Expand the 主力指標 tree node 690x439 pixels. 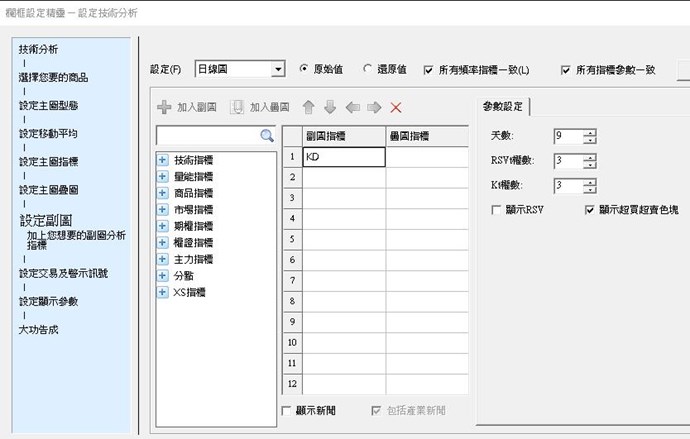click(162, 259)
